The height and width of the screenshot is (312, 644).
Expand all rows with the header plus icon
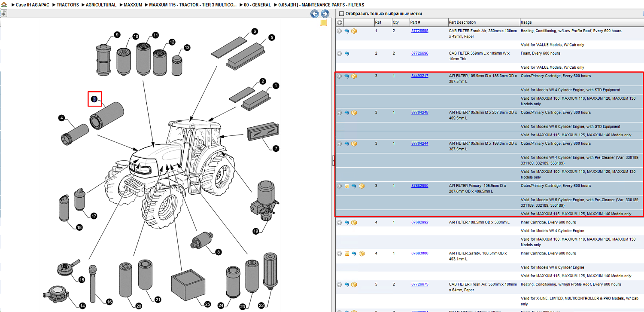point(340,22)
